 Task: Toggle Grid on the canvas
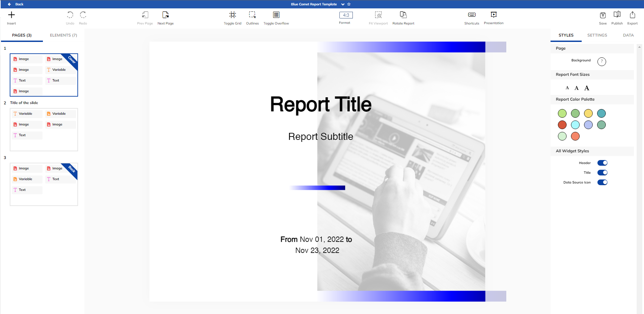click(x=233, y=17)
